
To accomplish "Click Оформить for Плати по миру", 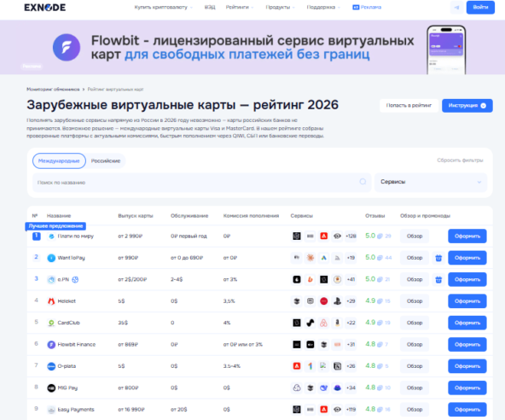I will pos(467,236).
